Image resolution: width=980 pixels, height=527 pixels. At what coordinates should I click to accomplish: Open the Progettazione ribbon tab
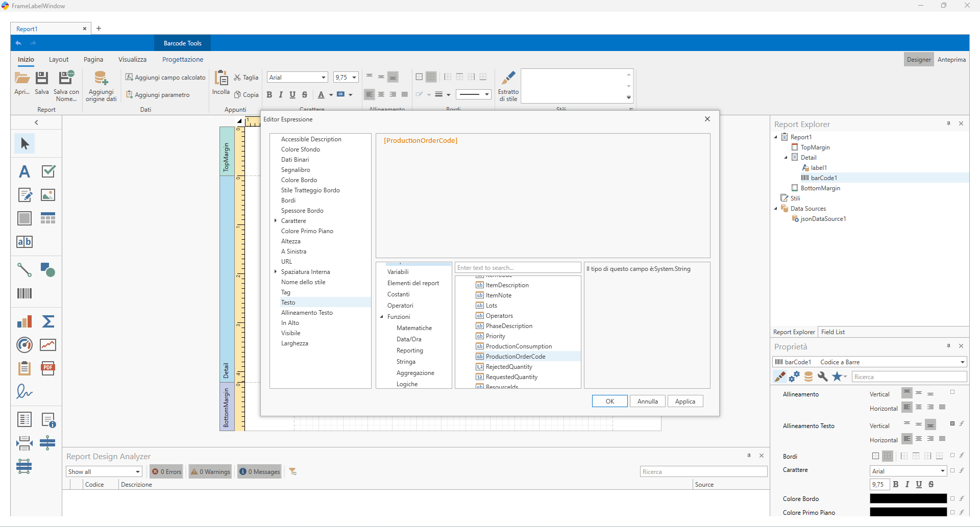click(x=183, y=60)
